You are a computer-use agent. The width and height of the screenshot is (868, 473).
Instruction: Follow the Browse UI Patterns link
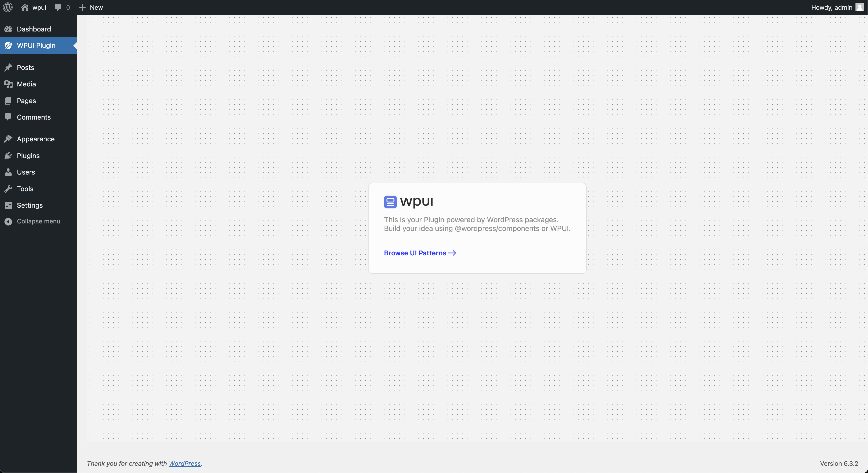pyautogui.click(x=419, y=253)
